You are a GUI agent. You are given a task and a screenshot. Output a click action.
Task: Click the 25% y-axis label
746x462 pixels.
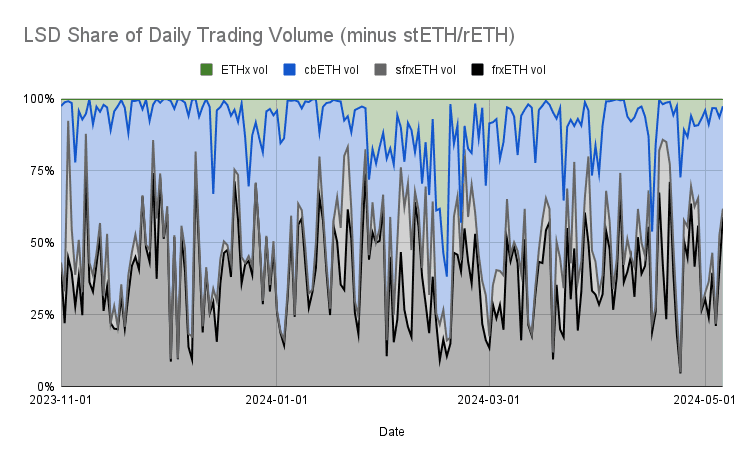pyautogui.click(x=40, y=315)
